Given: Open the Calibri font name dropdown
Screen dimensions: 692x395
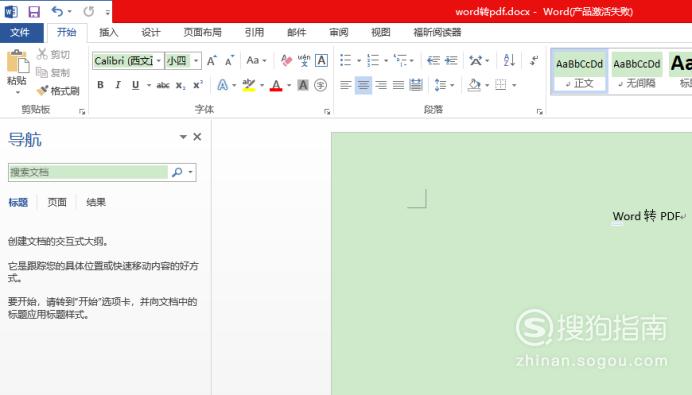Looking at the screenshot, I should (x=158, y=60).
